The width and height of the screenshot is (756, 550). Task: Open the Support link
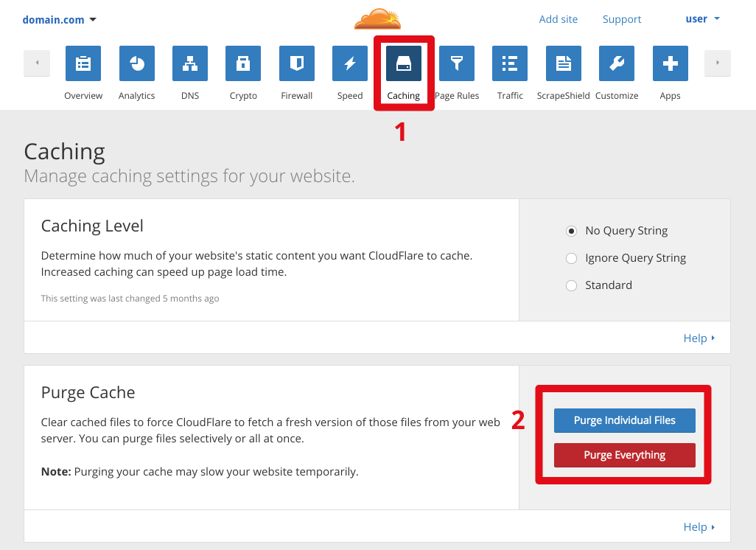tap(622, 19)
